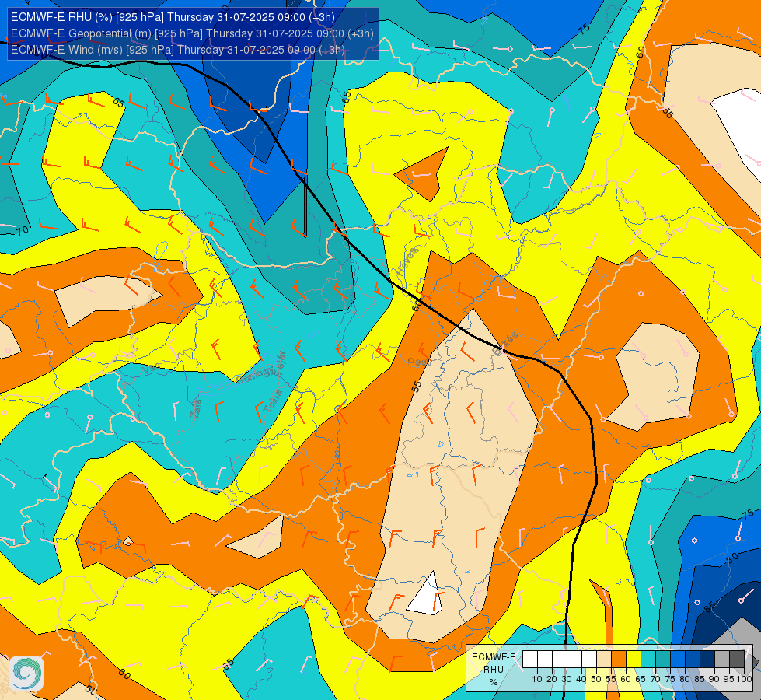
Task: Click the Pest county label on the map
Action: [417, 362]
